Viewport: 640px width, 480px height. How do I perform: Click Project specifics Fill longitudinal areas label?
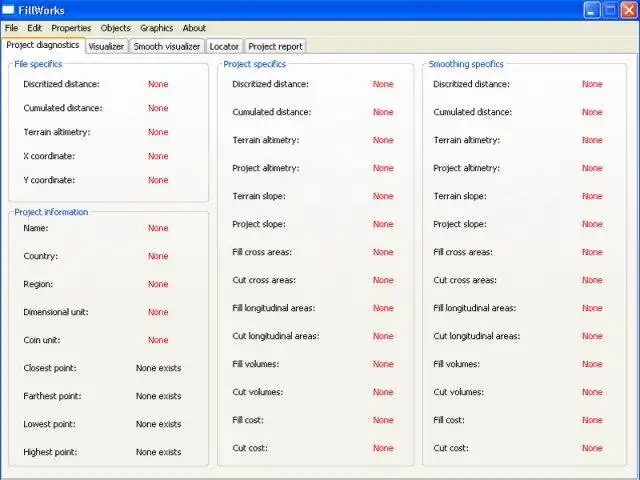(273, 308)
